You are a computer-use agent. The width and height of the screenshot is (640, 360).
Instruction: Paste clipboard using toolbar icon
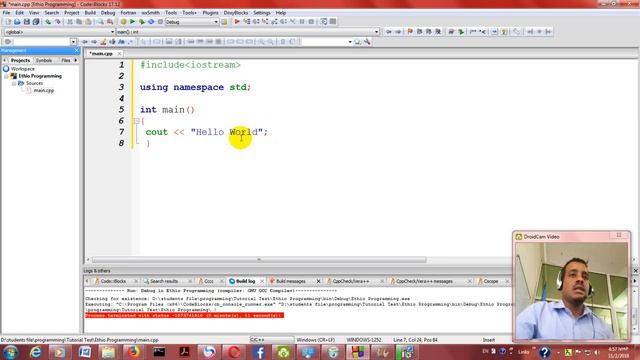(x=88, y=22)
